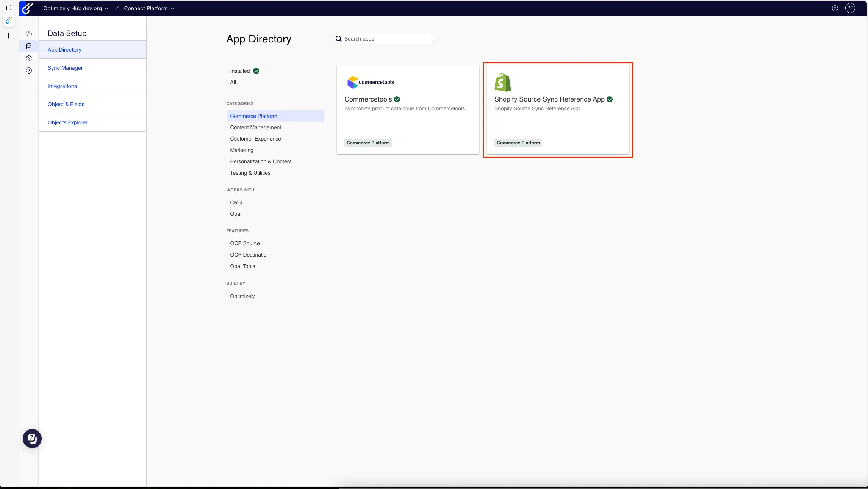Open the chat support widget button

(x=32, y=439)
